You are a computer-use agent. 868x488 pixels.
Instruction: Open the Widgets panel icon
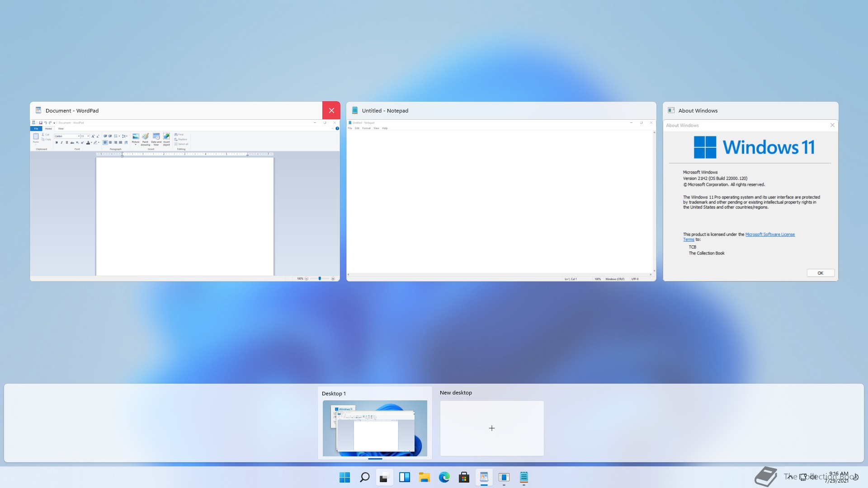(404, 477)
